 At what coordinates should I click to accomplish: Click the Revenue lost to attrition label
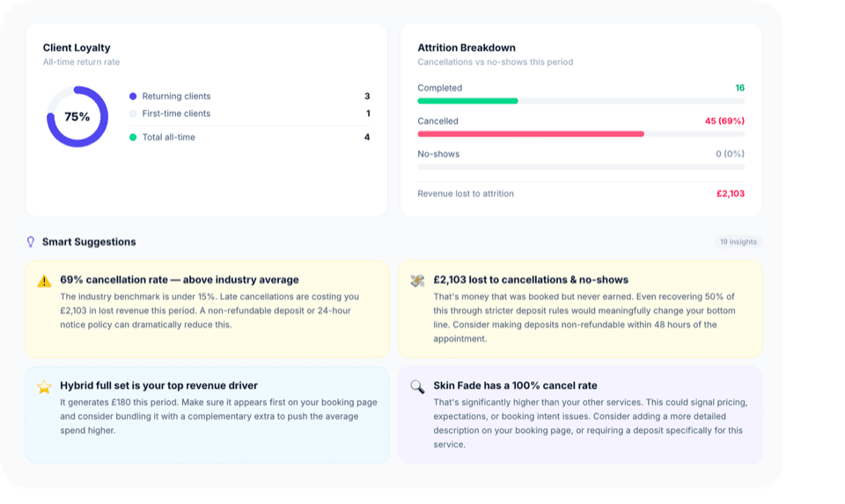(x=466, y=194)
